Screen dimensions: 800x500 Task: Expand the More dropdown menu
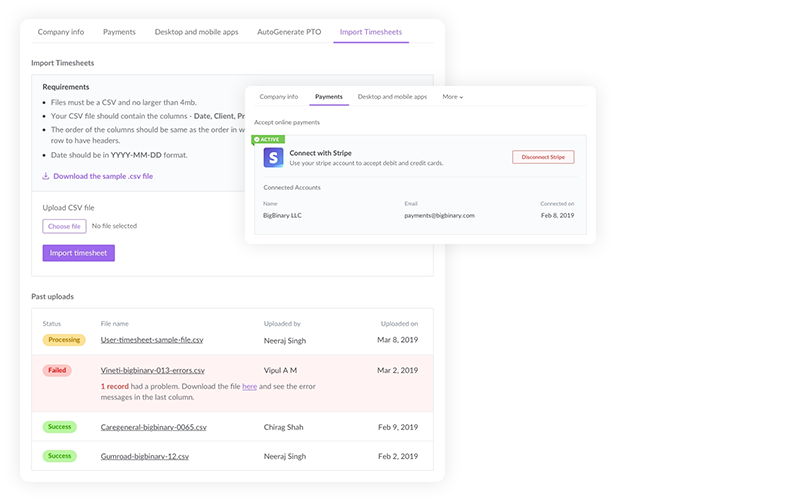[452, 97]
